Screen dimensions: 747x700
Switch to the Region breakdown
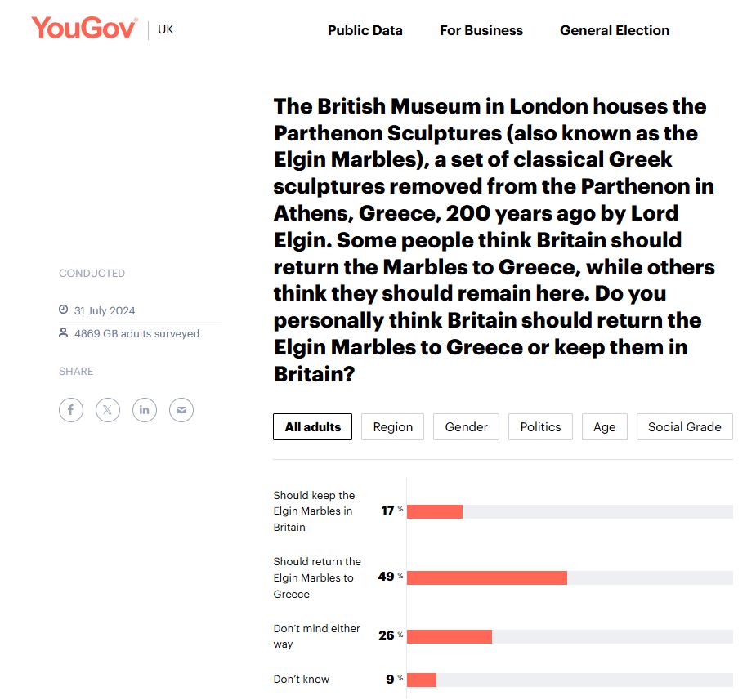point(392,426)
